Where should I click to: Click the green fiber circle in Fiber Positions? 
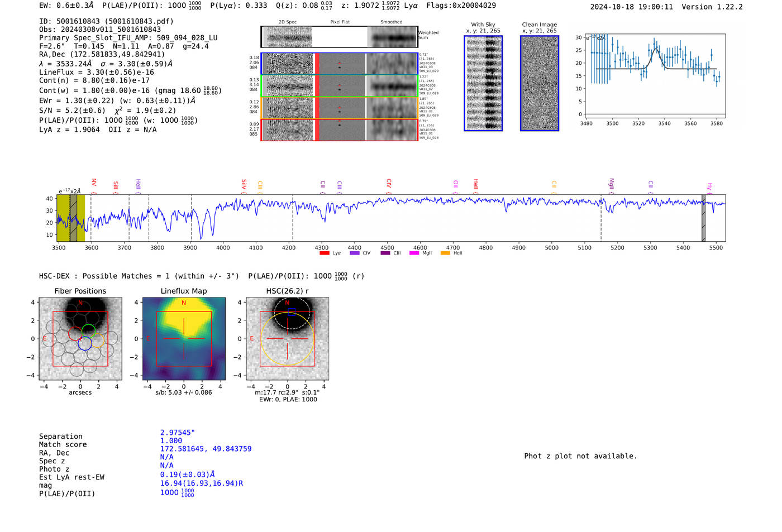[88, 331]
